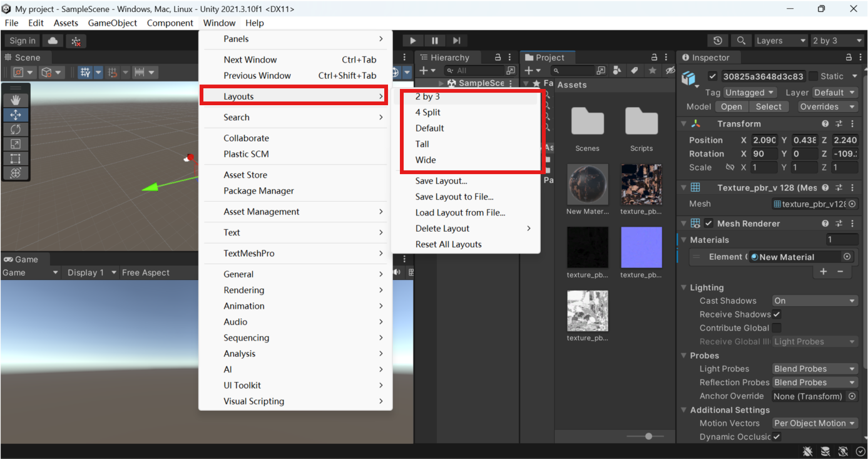Click the global search magnifier icon
This screenshot has width=868, height=459.
coord(741,41)
